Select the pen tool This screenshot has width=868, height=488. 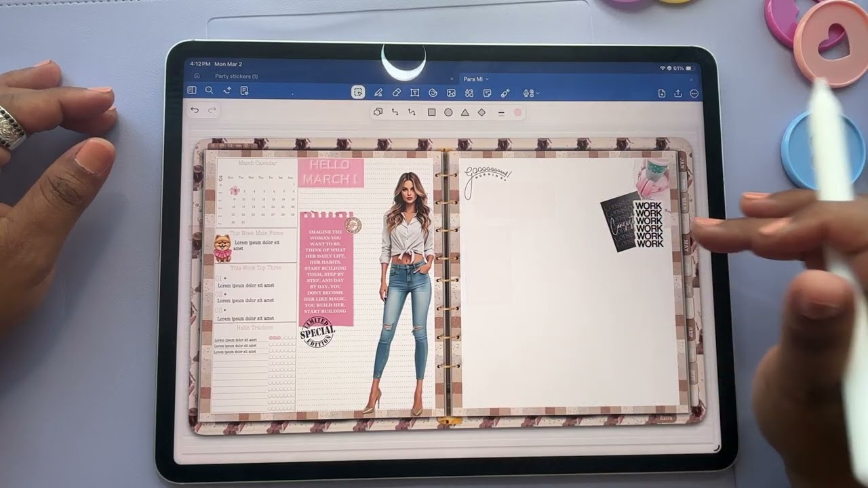click(x=378, y=93)
